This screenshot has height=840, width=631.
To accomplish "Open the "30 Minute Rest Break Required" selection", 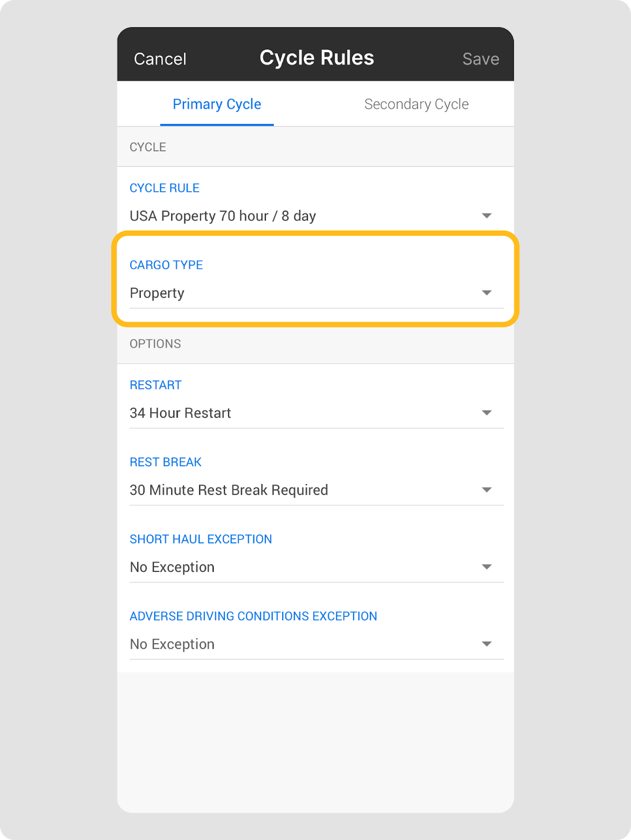I will (x=229, y=490).
